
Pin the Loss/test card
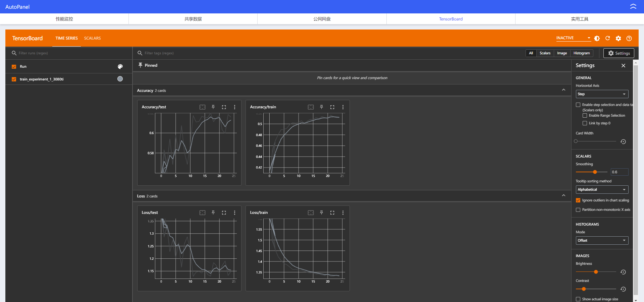pos(213,213)
